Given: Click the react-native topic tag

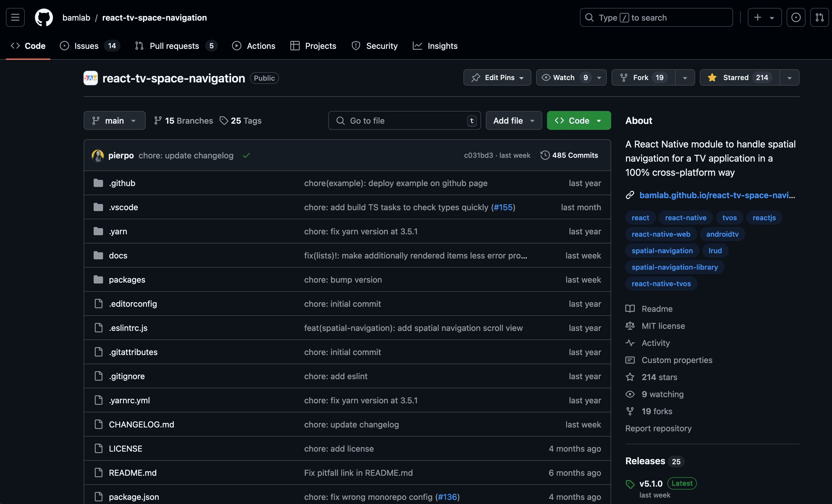Looking at the screenshot, I should coord(685,218).
